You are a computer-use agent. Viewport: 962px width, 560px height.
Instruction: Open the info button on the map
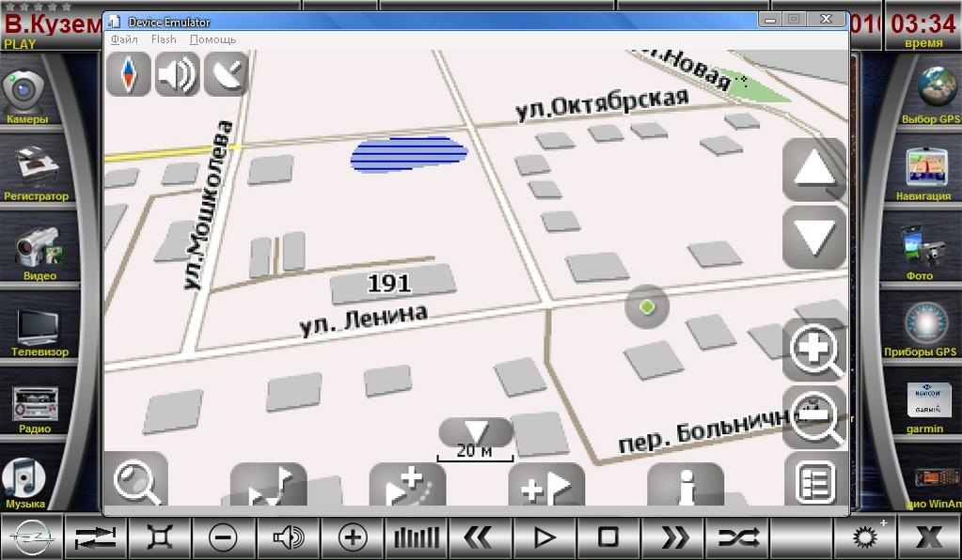tap(686, 485)
